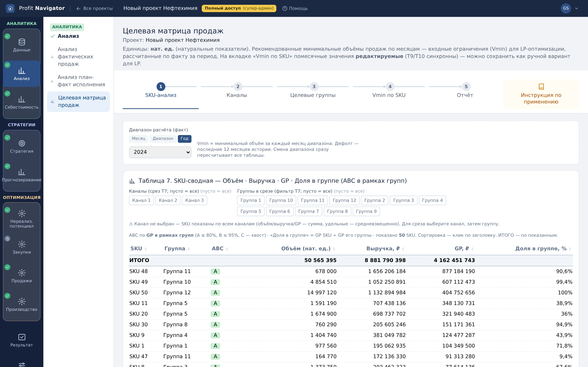Image resolution: width=588 pixels, height=367 pixels.
Task: Go back to Все проекты
Action: tap(94, 8)
